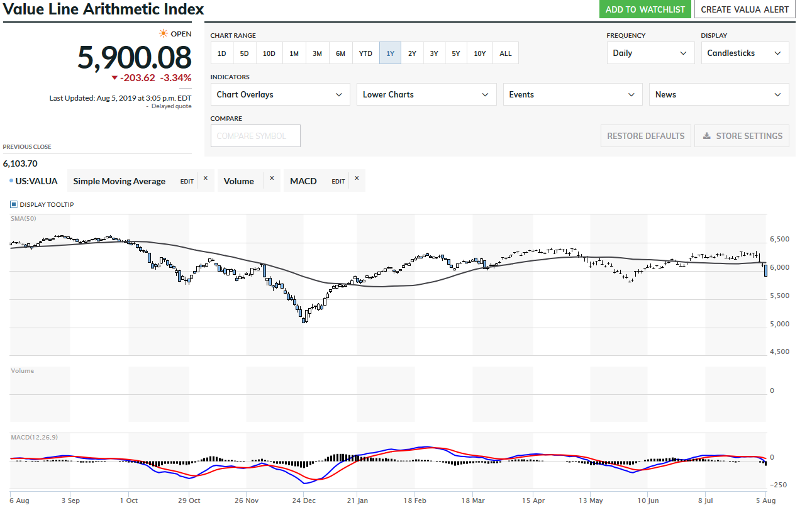Click the CREATE VALUA ALERT button
Image resolution: width=812 pixels, height=520 pixels.
tap(745, 9)
